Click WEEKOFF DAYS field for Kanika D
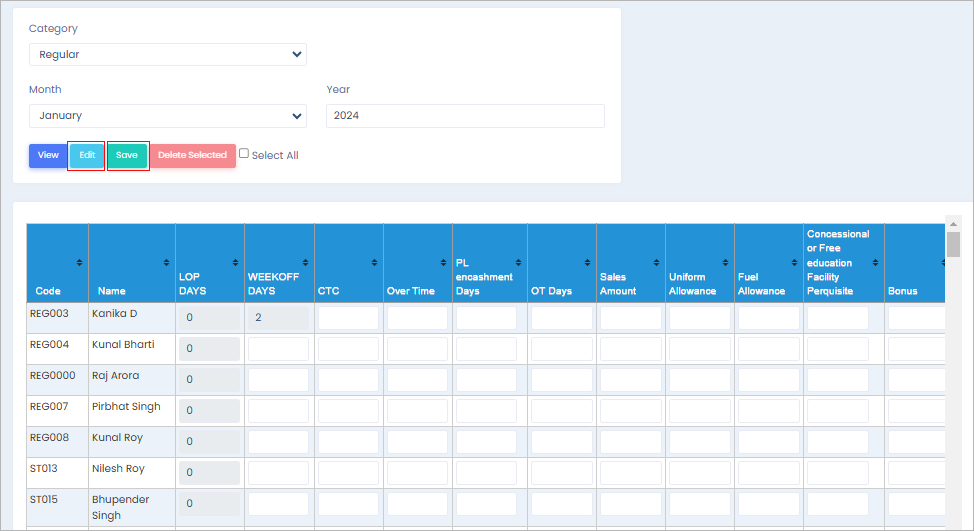974x531 pixels. tap(278, 318)
